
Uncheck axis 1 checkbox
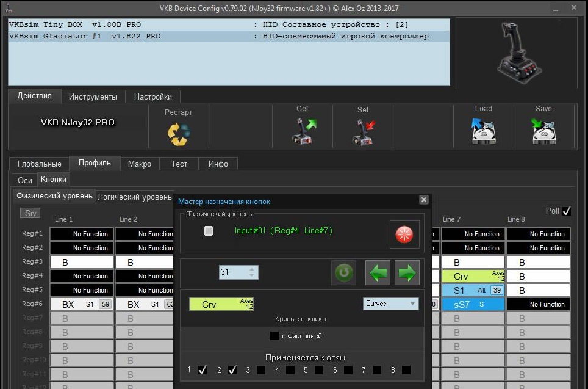[202, 370]
